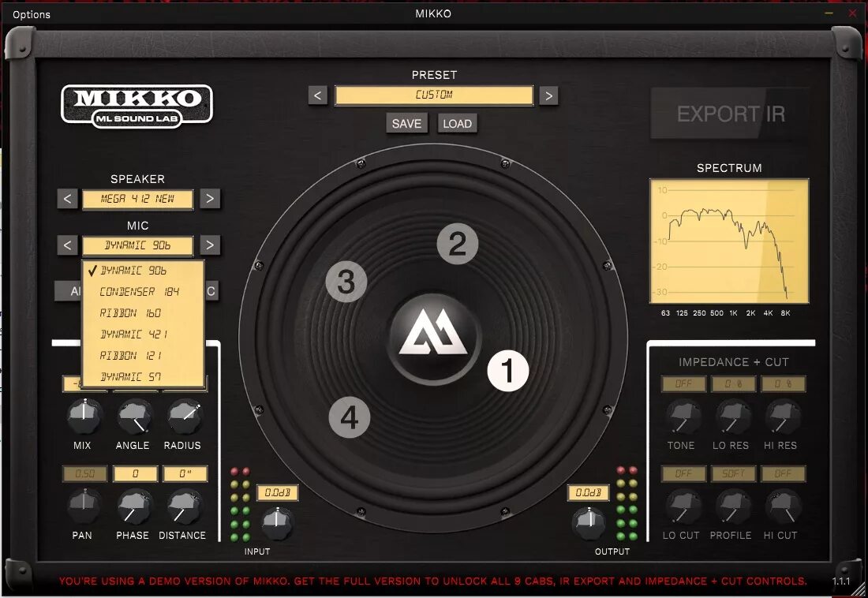Open the MEGA 412 NEW speaker selector
This screenshot has width=868, height=598.
(138, 199)
